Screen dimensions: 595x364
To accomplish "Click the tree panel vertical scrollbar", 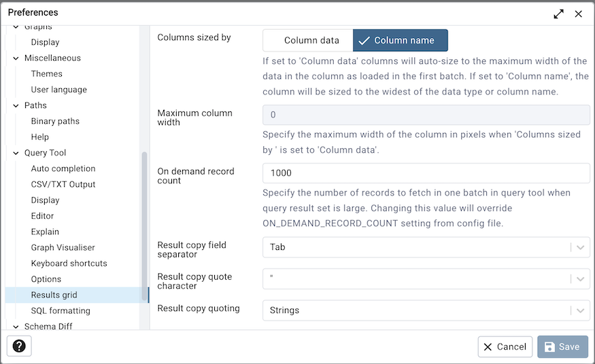I will 144,226.
